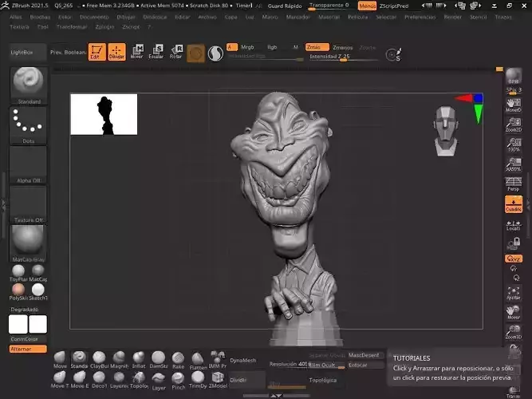
Task: Activate the Edit mode button
Action: pyautogui.click(x=97, y=52)
